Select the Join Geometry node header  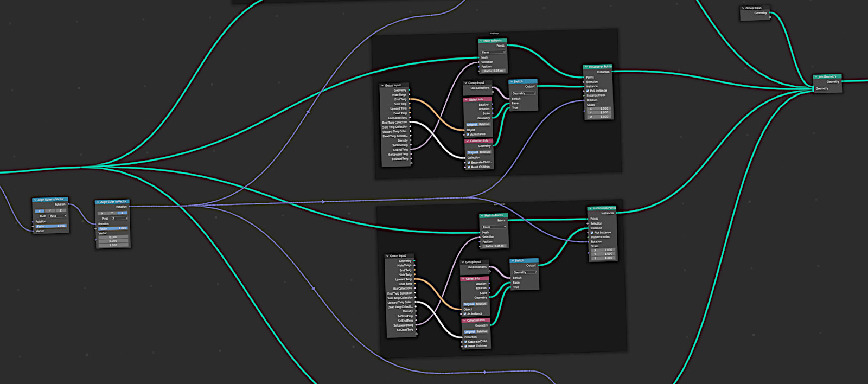pos(828,77)
